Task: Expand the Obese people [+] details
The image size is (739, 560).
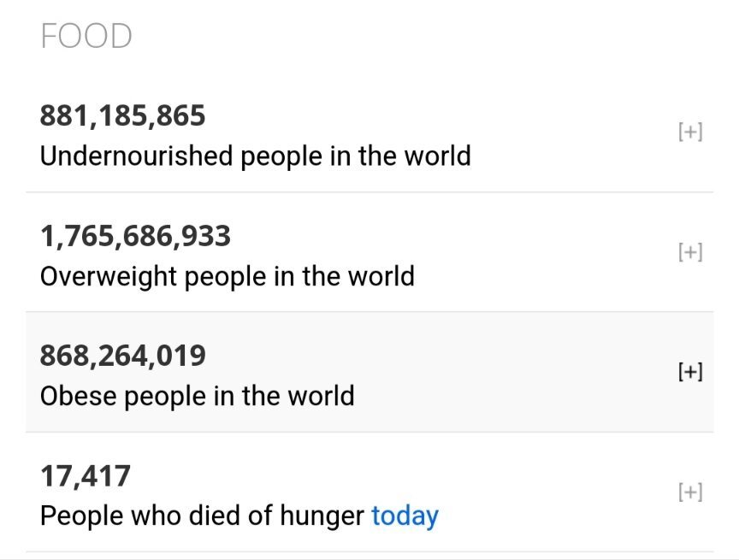Action: (x=690, y=372)
